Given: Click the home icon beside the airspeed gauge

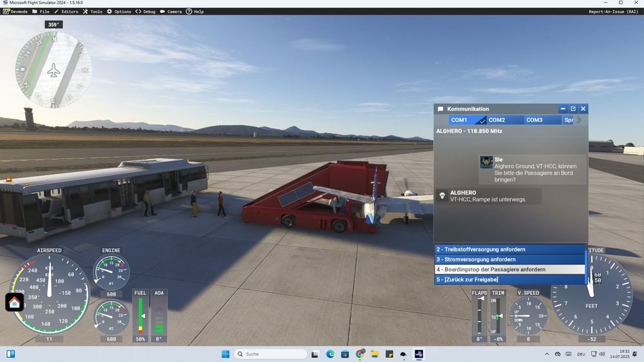Looking at the screenshot, I should point(14,302).
